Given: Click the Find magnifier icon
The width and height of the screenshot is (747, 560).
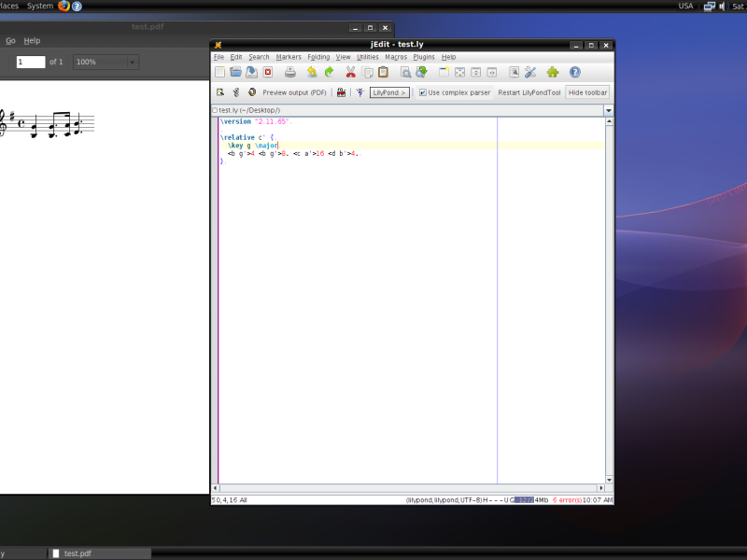Looking at the screenshot, I should coord(405,72).
